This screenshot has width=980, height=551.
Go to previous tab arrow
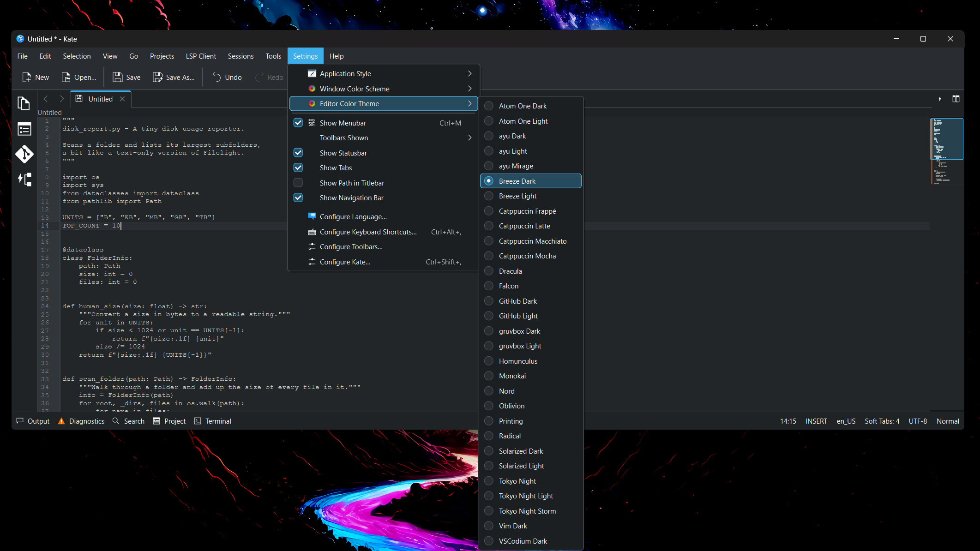tap(46, 99)
